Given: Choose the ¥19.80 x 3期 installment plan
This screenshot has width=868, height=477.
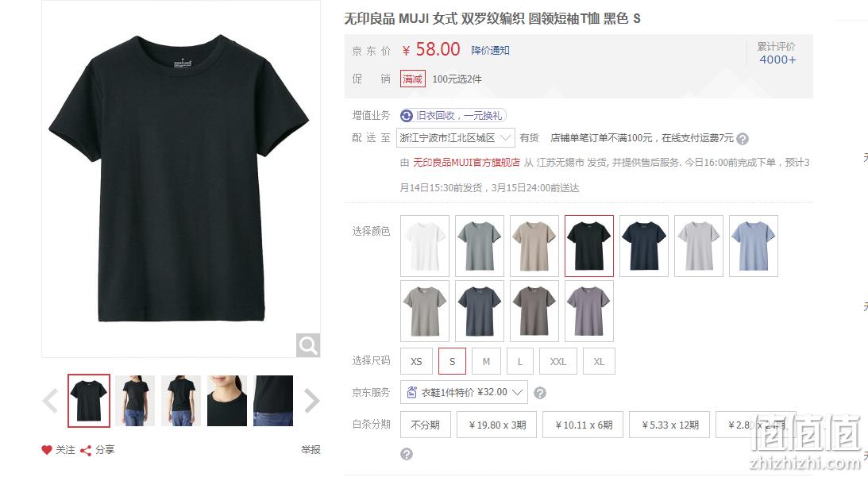Looking at the screenshot, I should [497, 425].
